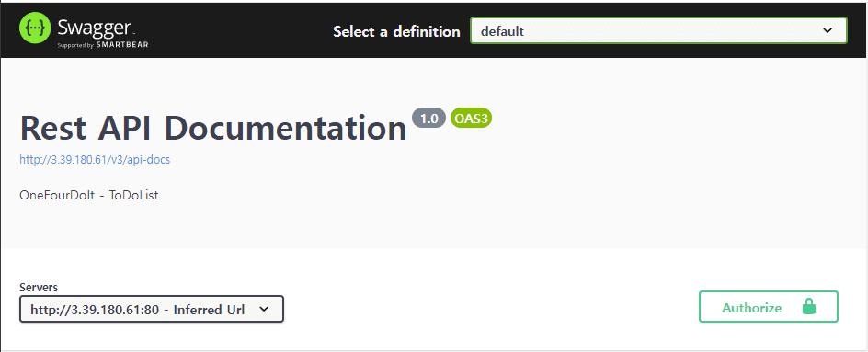Click the unlocked padlock icon in Authorize
The width and height of the screenshot is (868, 352).
[x=809, y=307]
